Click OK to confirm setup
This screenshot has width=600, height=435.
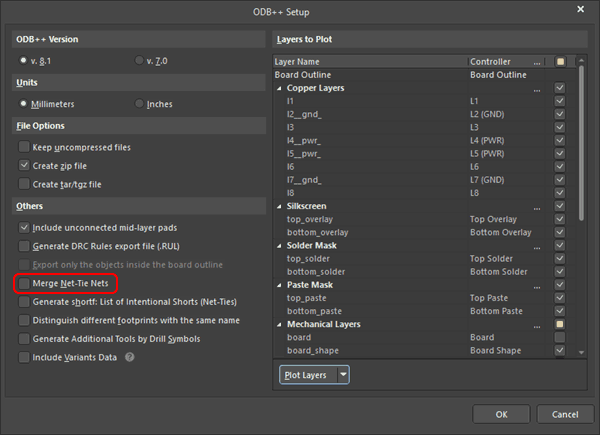501,413
